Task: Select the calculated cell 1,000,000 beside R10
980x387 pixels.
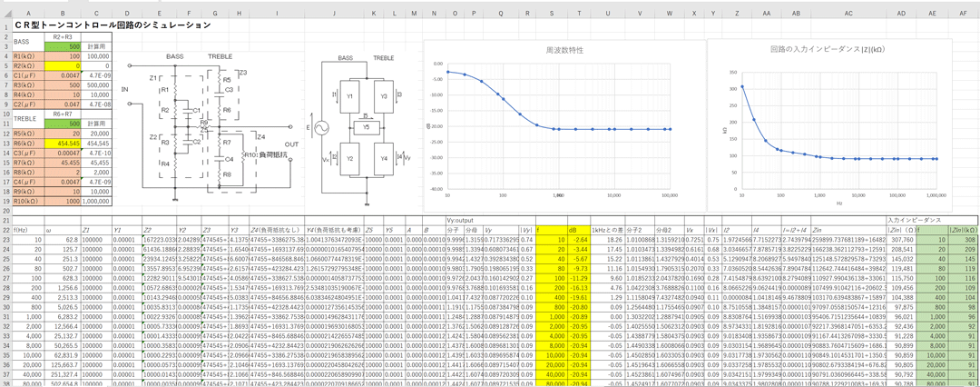Action: (x=96, y=201)
